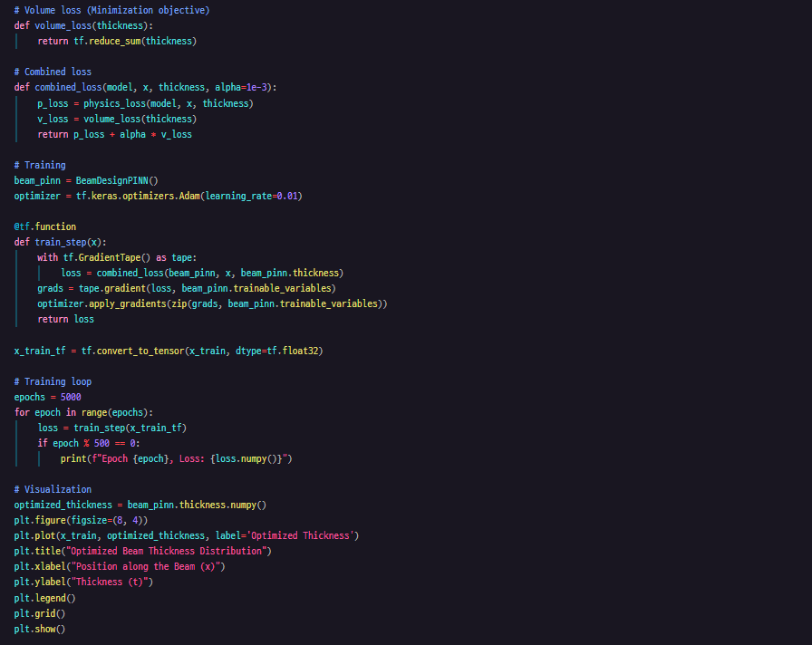
Task: Click the 'if epoch % 500 == 0:' line
Action: [89, 444]
